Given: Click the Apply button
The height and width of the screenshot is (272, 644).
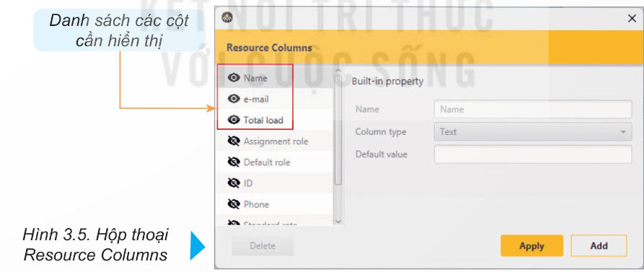Looking at the screenshot, I should (532, 246).
